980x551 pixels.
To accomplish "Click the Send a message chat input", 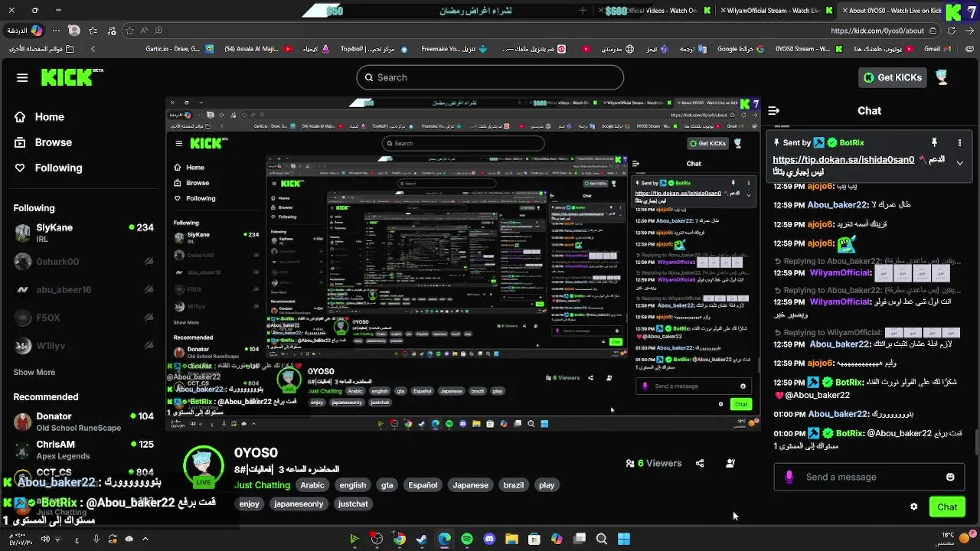I will click(x=869, y=477).
